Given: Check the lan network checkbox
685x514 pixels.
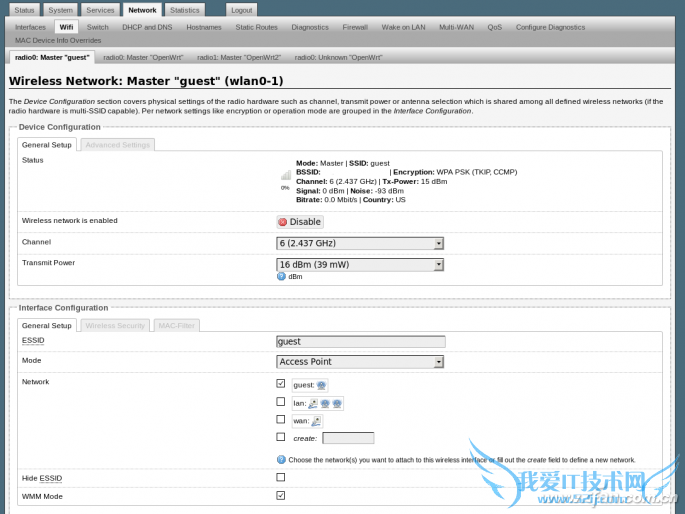Looking at the screenshot, I should coord(280,401).
